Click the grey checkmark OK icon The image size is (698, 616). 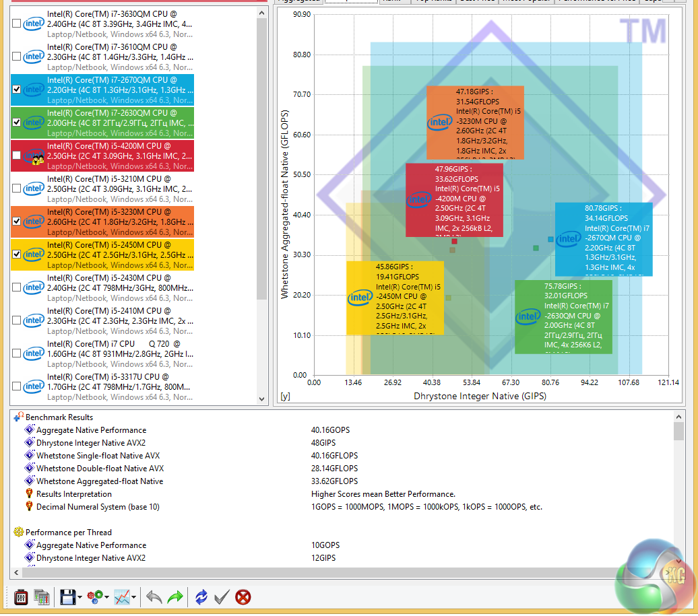point(222,597)
